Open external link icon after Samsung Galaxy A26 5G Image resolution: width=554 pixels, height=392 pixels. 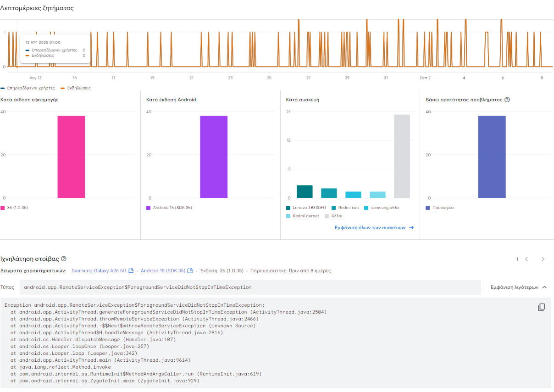click(131, 271)
